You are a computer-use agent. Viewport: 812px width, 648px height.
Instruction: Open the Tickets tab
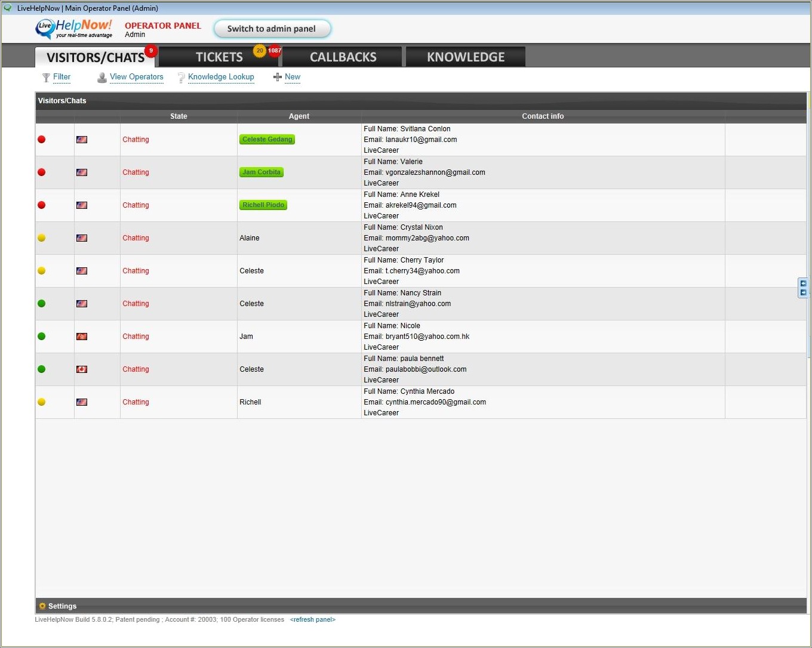point(219,57)
